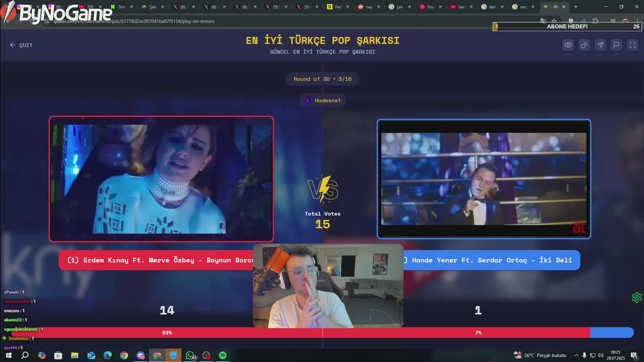Open Copilot from the taskbar
The image size is (644, 362).
(x=42, y=355)
